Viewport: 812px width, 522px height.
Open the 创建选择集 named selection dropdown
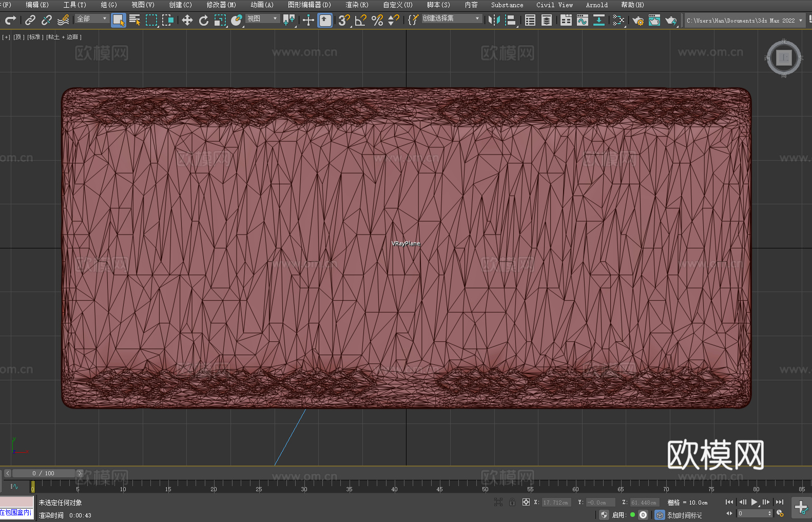point(452,18)
